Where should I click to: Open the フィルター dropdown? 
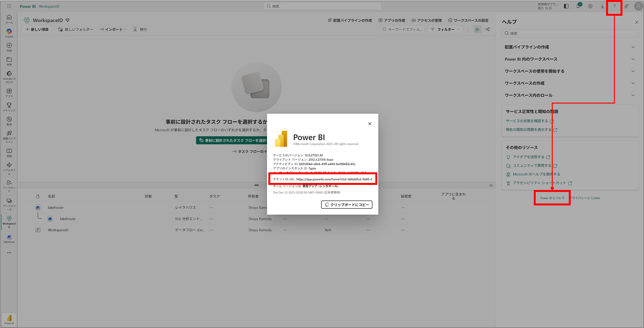point(445,29)
